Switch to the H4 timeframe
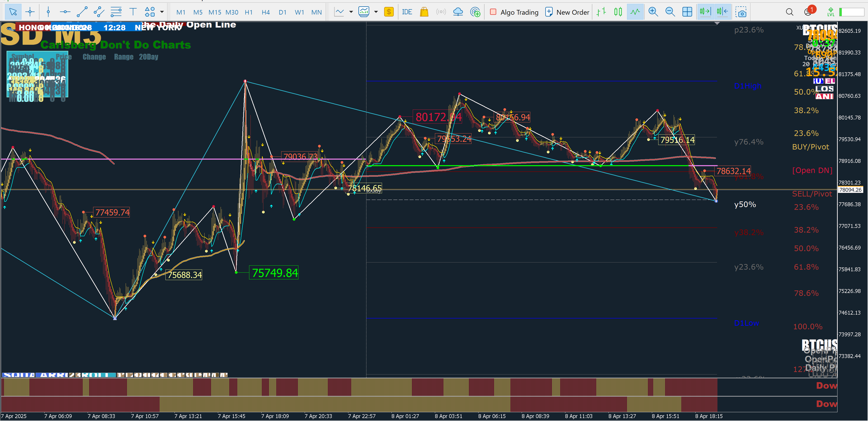Screen dimensions: 868x421 (266, 12)
